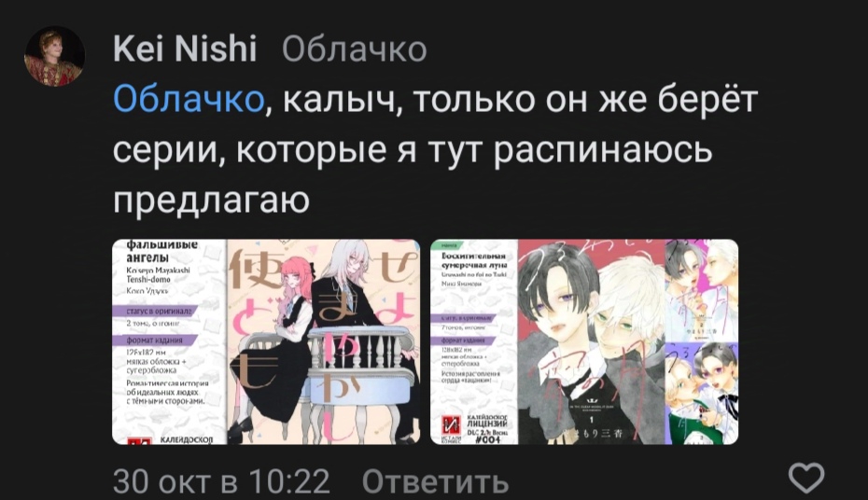Click the статус в оригинале label in first image
The image size is (868, 500).
159,312
